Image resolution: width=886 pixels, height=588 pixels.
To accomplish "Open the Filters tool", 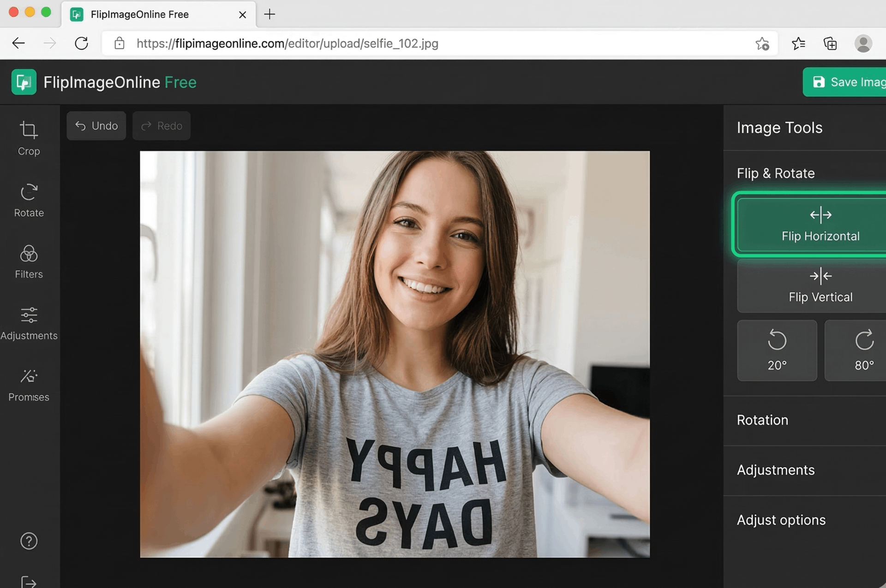I will (29, 261).
